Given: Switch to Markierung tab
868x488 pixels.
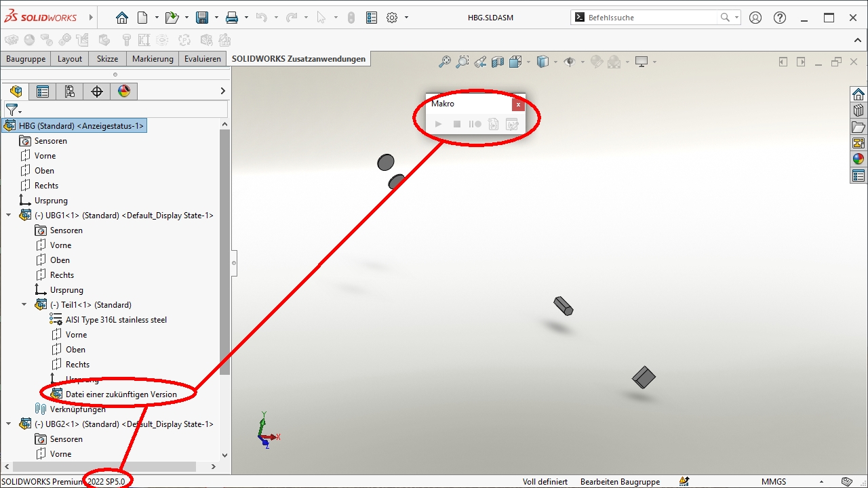Looking at the screenshot, I should coord(153,59).
